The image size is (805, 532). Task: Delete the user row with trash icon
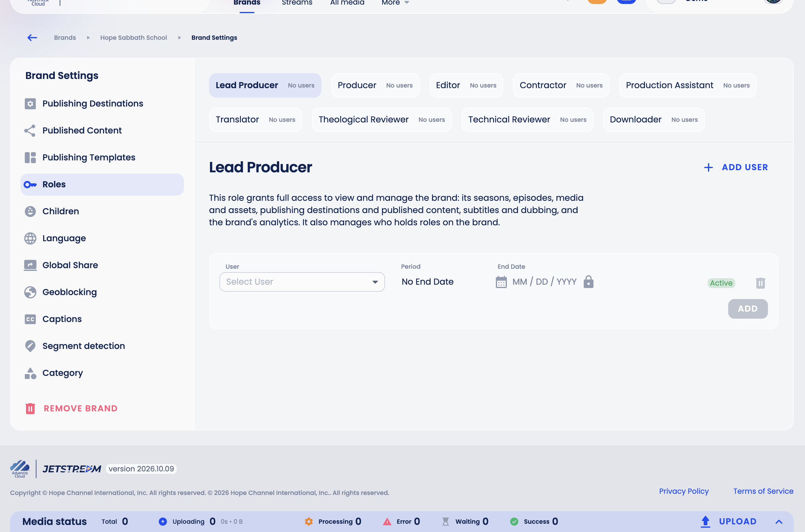pyautogui.click(x=760, y=283)
